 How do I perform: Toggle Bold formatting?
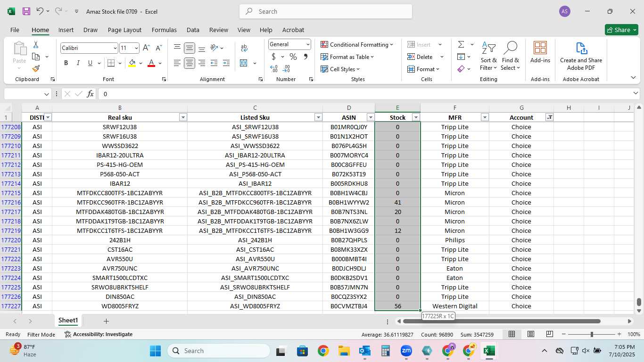[66, 63]
